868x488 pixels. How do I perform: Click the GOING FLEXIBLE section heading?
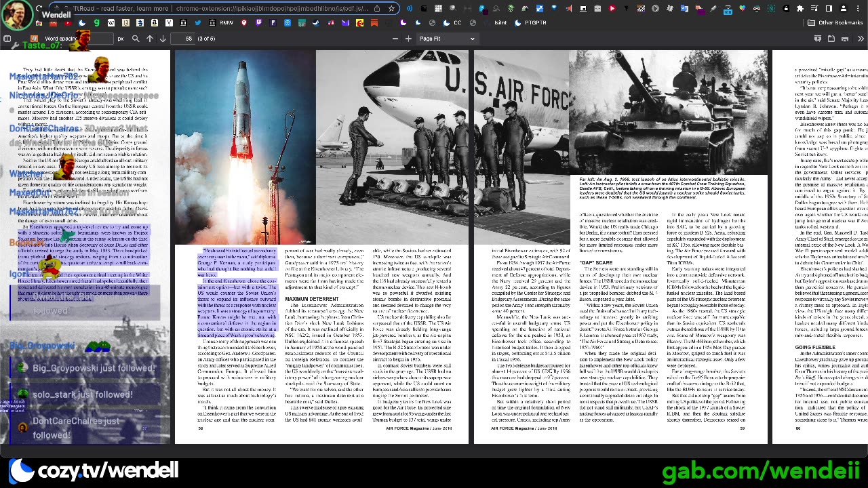[x=815, y=348]
